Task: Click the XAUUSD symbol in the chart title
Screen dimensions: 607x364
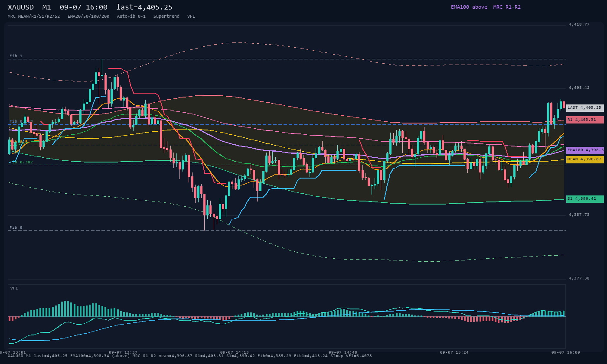Action: [21, 7]
